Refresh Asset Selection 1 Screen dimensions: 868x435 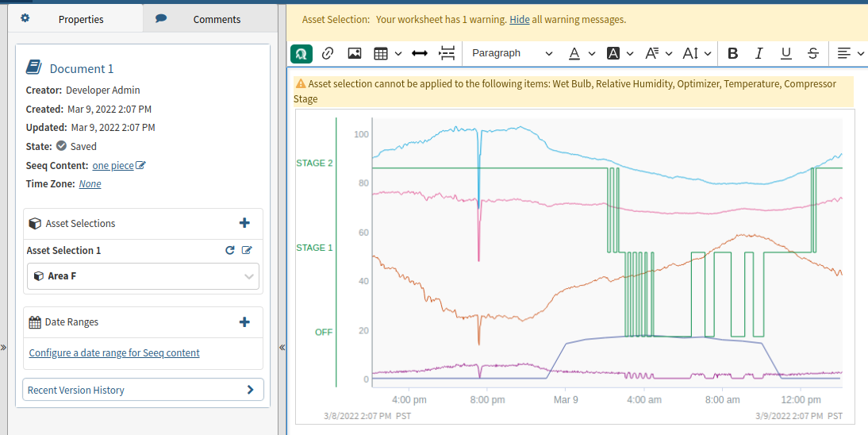click(x=230, y=251)
